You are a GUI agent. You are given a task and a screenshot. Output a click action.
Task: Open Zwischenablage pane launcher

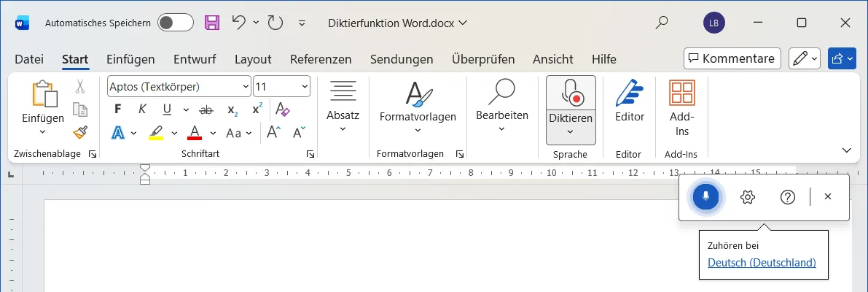point(93,154)
